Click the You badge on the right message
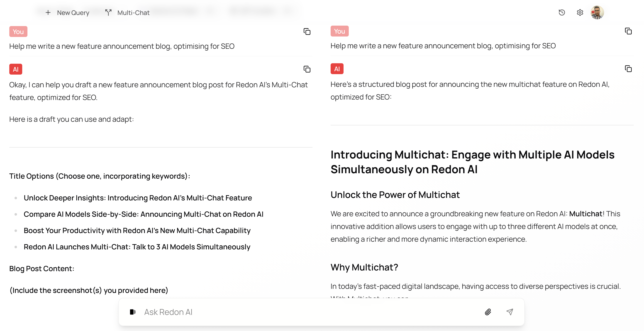The image size is (644, 331). (x=339, y=31)
